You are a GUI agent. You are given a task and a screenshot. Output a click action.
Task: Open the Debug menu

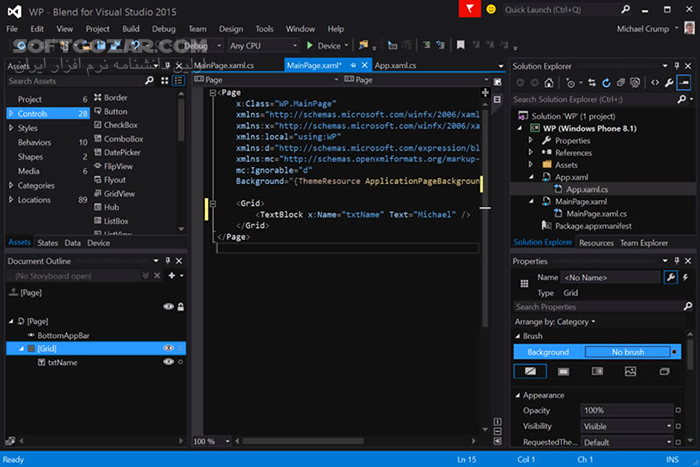click(163, 29)
